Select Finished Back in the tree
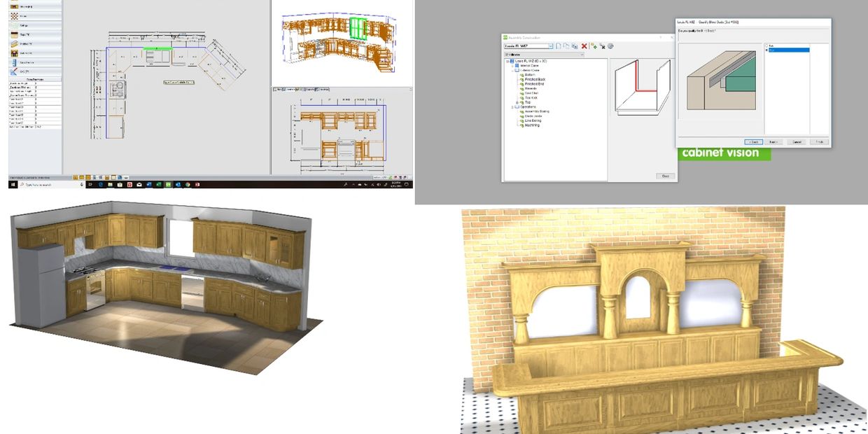868x434 pixels. point(535,80)
